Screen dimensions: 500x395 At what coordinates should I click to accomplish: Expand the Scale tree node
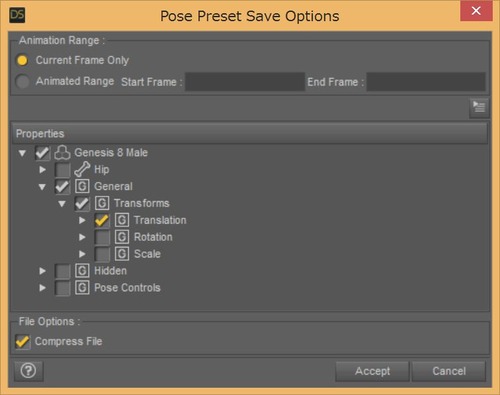[82, 254]
